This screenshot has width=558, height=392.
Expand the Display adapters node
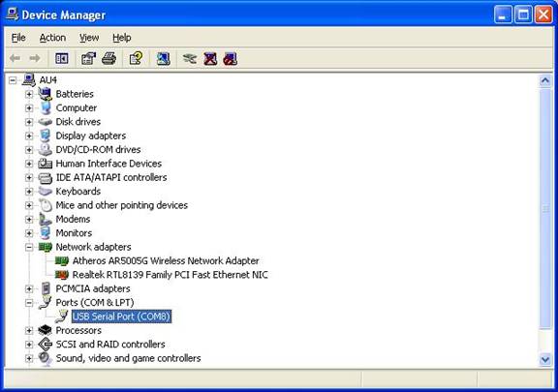coord(29,136)
